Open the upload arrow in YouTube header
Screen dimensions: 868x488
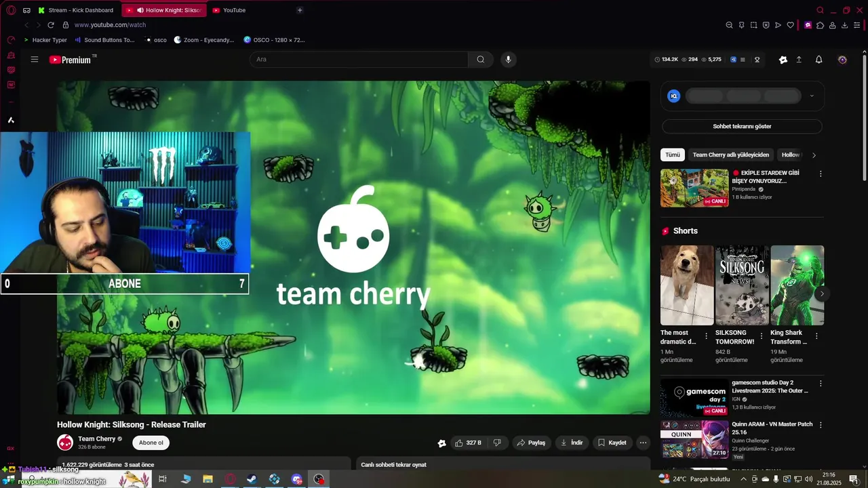pyautogui.click(x=799, y=60)
